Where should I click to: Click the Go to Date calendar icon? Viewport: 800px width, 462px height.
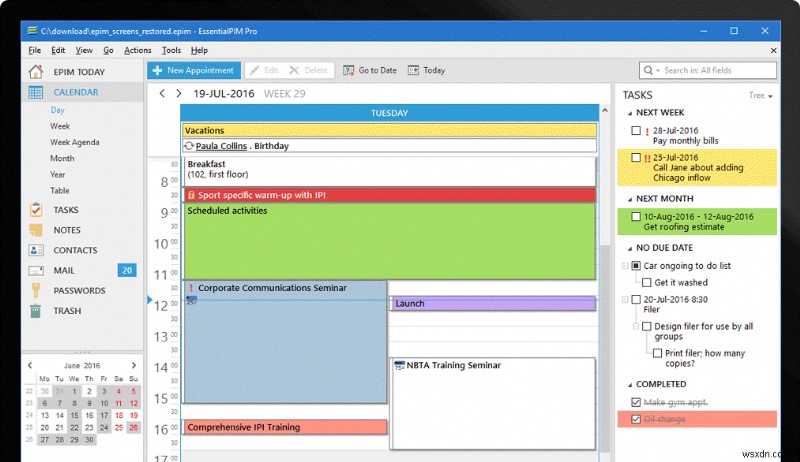348,70
